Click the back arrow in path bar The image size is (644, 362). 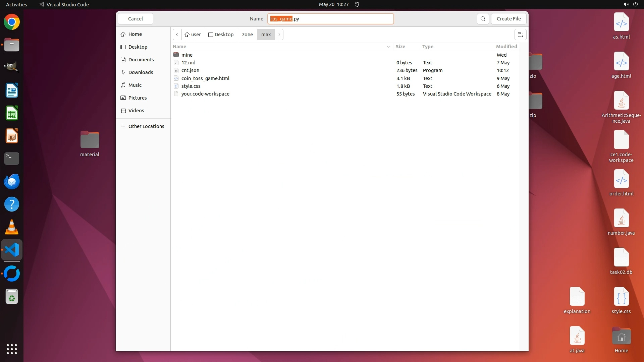point(177,35)
